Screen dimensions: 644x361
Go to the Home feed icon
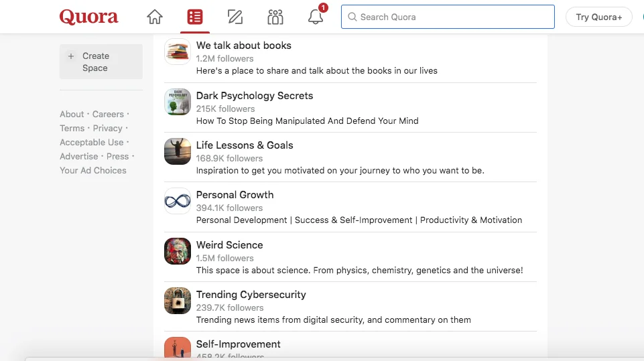tap(155, 17)
